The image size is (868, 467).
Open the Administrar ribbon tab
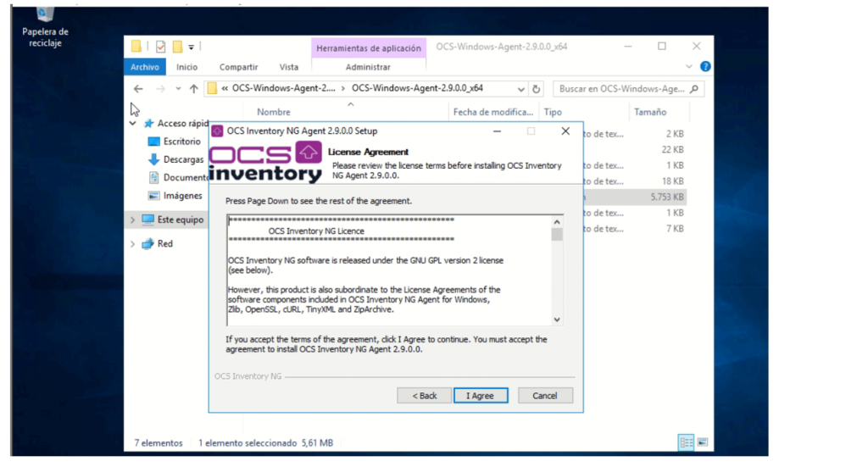click(368, 67)
